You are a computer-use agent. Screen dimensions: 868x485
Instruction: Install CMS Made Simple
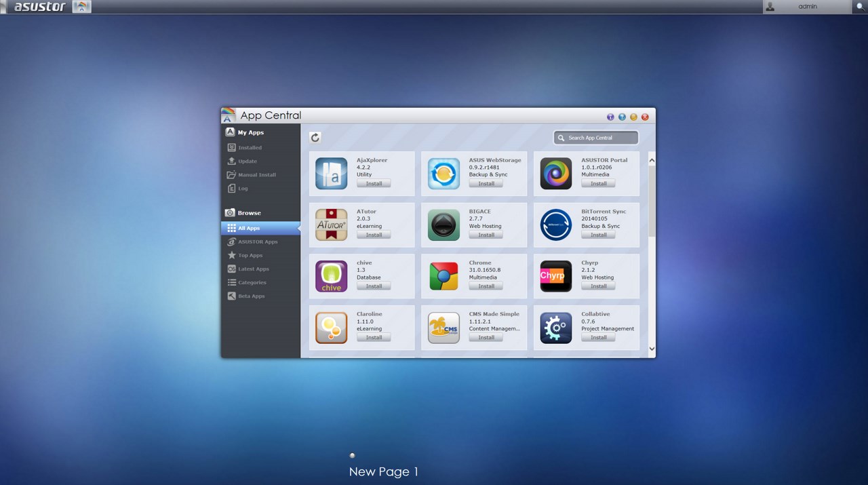tap(486, 337)
